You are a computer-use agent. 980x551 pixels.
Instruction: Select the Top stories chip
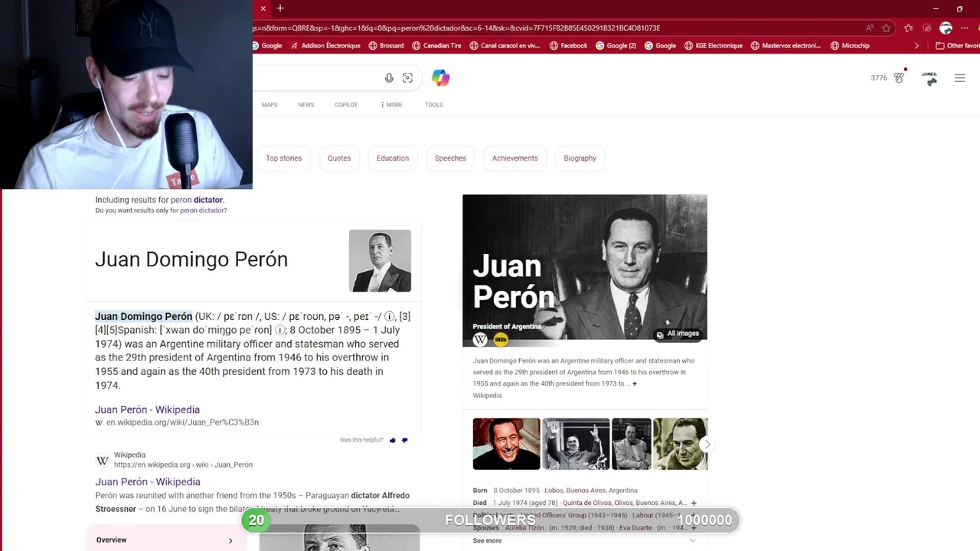coord(284,158)
